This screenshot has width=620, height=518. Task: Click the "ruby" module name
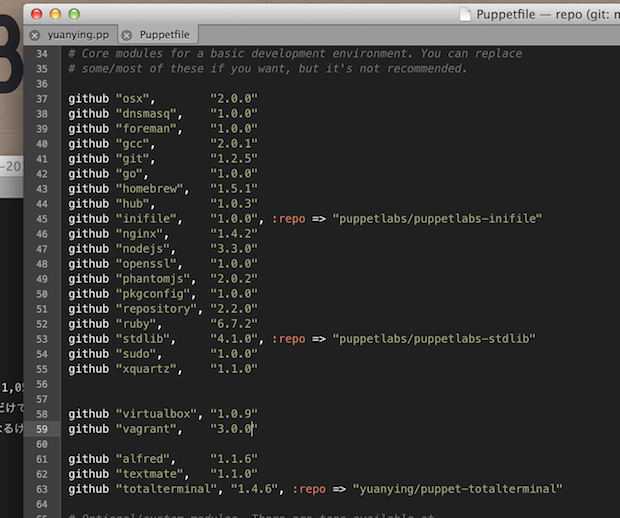click(x=136, y=324)
